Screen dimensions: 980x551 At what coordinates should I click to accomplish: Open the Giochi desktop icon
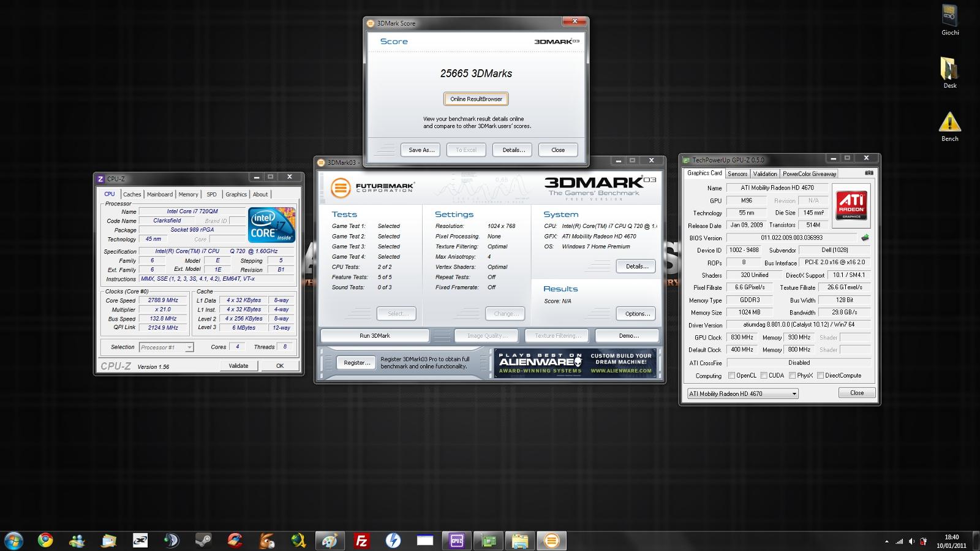[x=950, y=20]
